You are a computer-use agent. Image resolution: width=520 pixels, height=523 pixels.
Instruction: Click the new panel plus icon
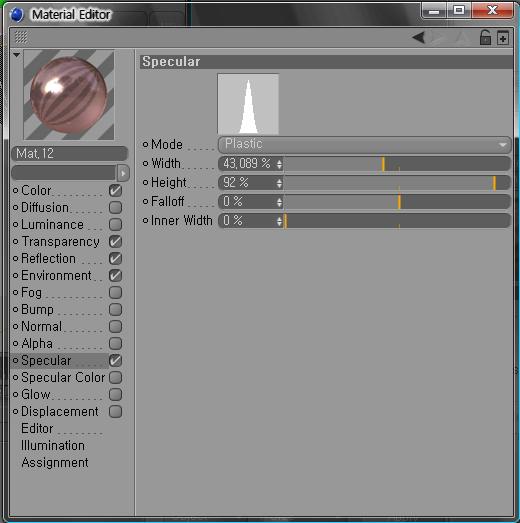pos(503,37)
